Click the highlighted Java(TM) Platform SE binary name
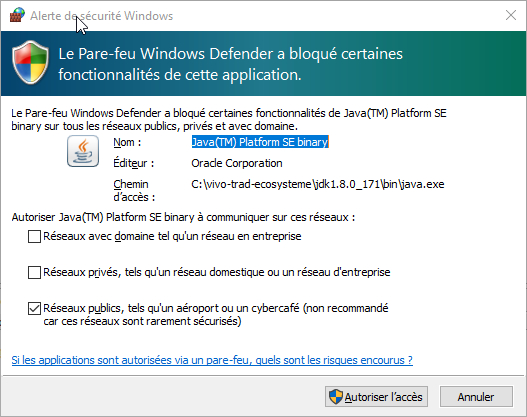Image resolution: width=527 pixels, height=417 pixels. [260, 142]
